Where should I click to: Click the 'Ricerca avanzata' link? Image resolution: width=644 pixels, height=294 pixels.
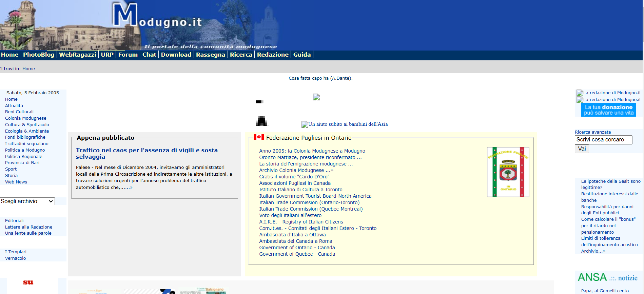coord(592,132)
